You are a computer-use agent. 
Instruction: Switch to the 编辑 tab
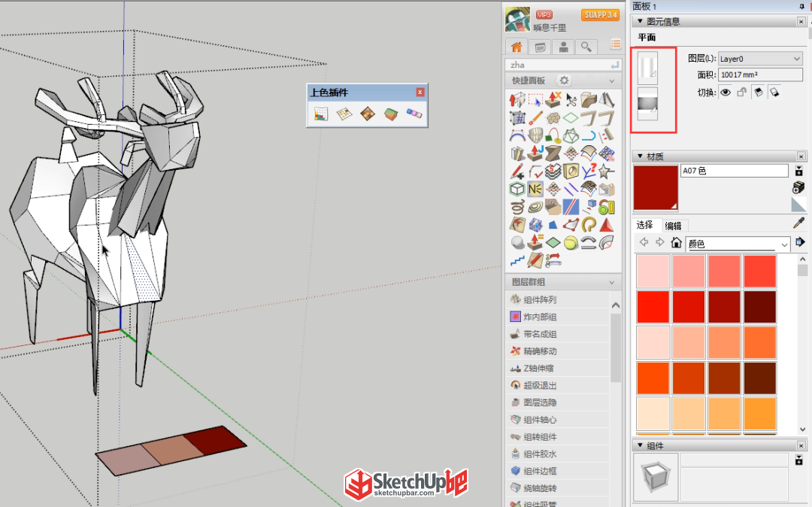(x=673, y=226)
